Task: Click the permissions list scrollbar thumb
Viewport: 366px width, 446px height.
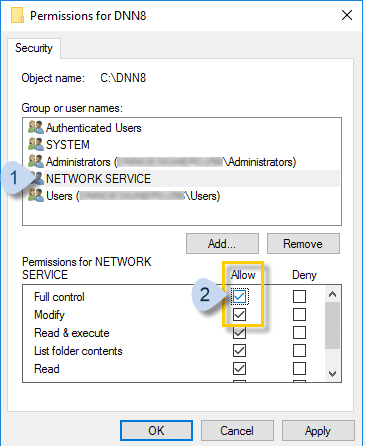Action: coord(332,325)
